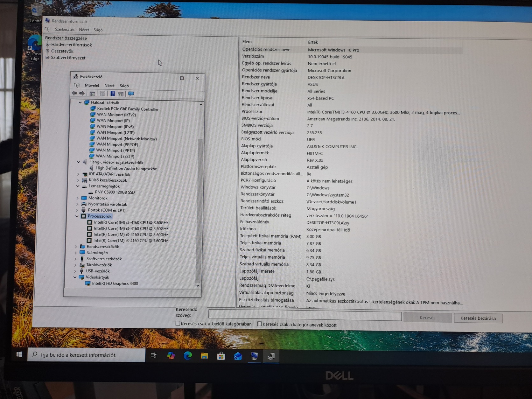Switch to Eszközkezelő via its taskbar icon
The height and width of the screenshot is (399, 532).
[271, 357]
